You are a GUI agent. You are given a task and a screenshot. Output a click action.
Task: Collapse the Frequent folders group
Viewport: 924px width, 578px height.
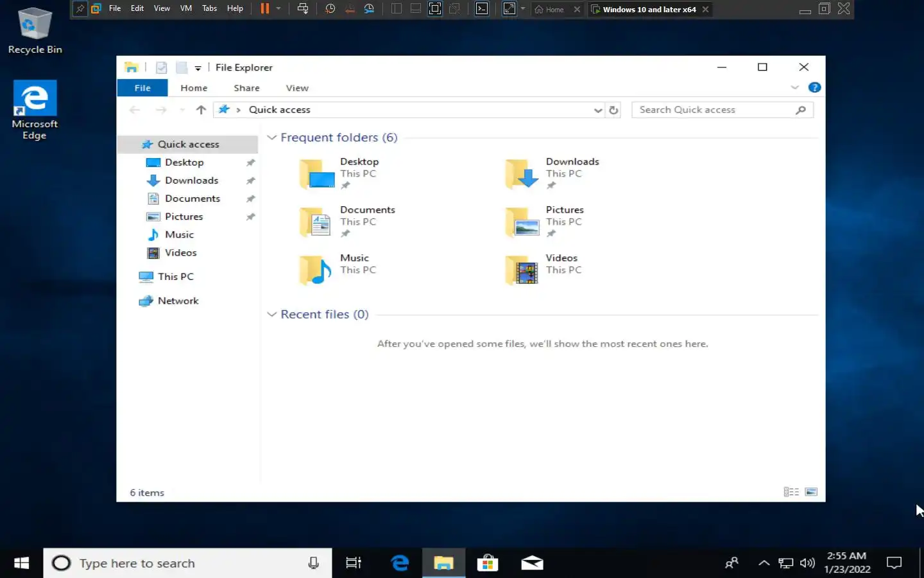click(272, 137)
